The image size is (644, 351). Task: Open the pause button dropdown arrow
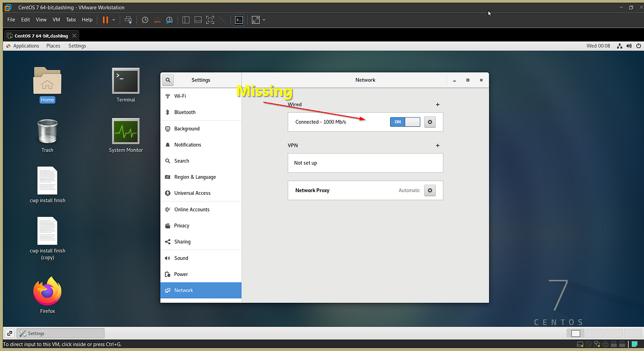[114, 20]
